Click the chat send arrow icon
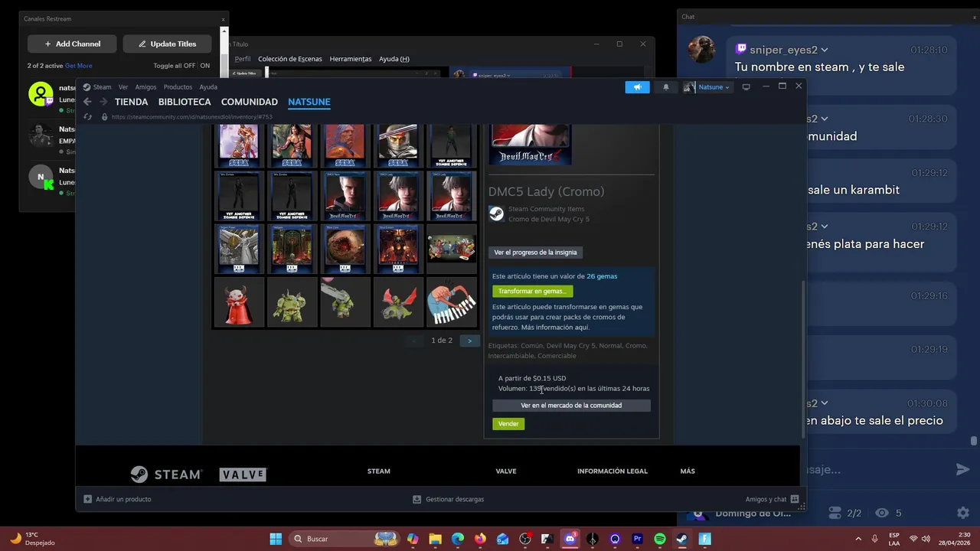980x551 pixels. tap(963, 469)
